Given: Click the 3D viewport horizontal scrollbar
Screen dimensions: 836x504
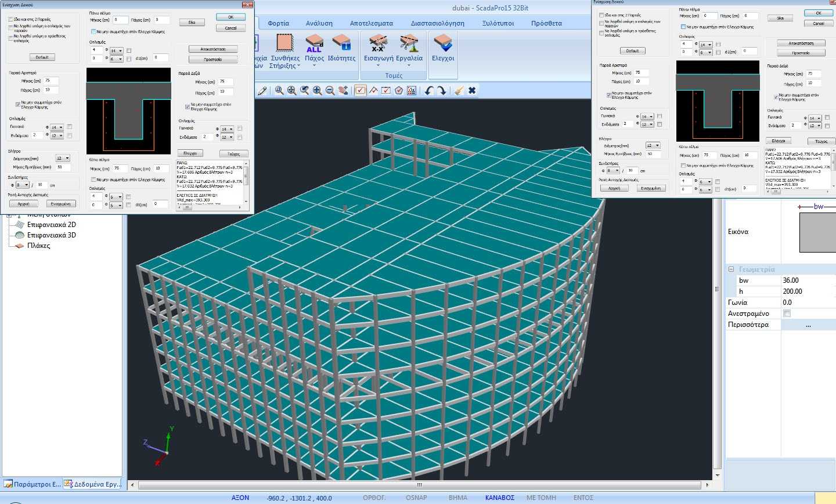Looking at the screenshot, I should [420, 485].
